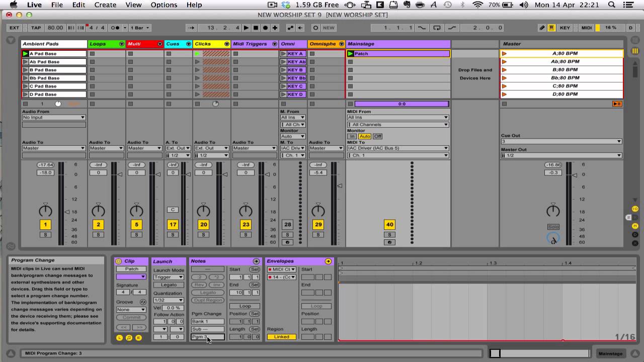Click the Master track Solo headphone knob
This screenshot has height=362, width=644.
click(553, 238)
